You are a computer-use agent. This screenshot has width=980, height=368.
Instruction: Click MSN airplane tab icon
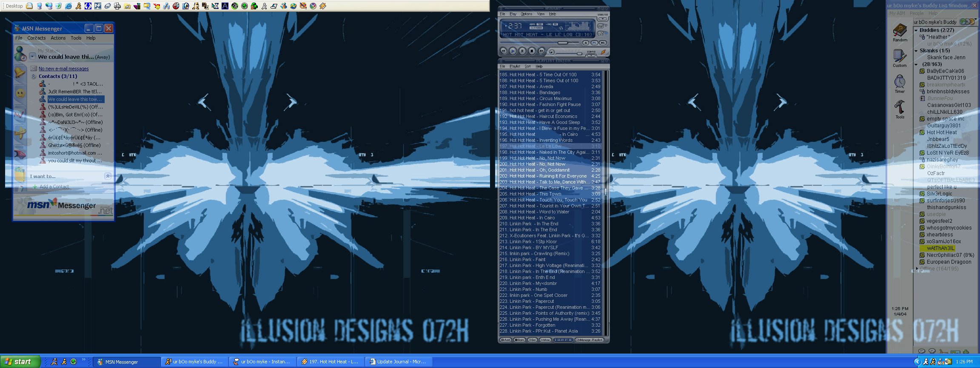pos(20,134)
